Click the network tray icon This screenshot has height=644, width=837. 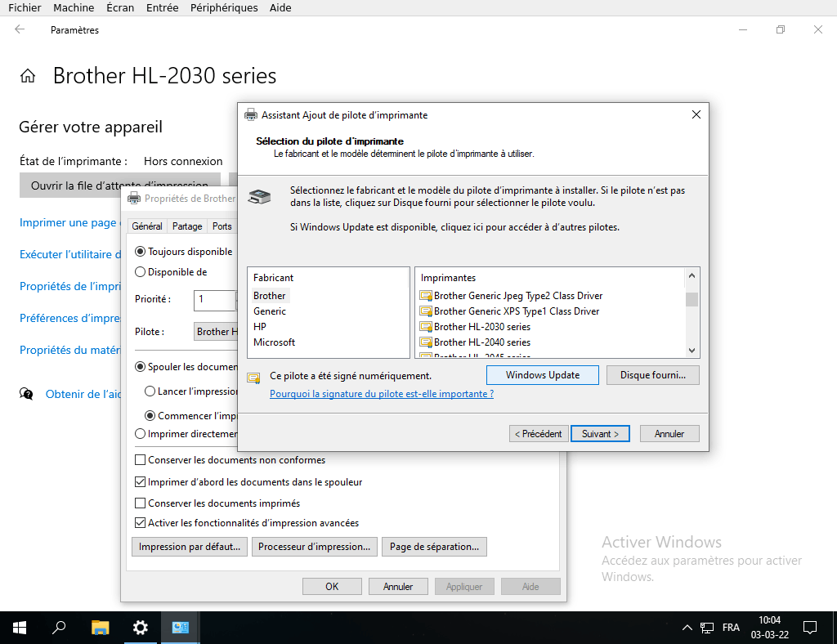click(707, 628)
